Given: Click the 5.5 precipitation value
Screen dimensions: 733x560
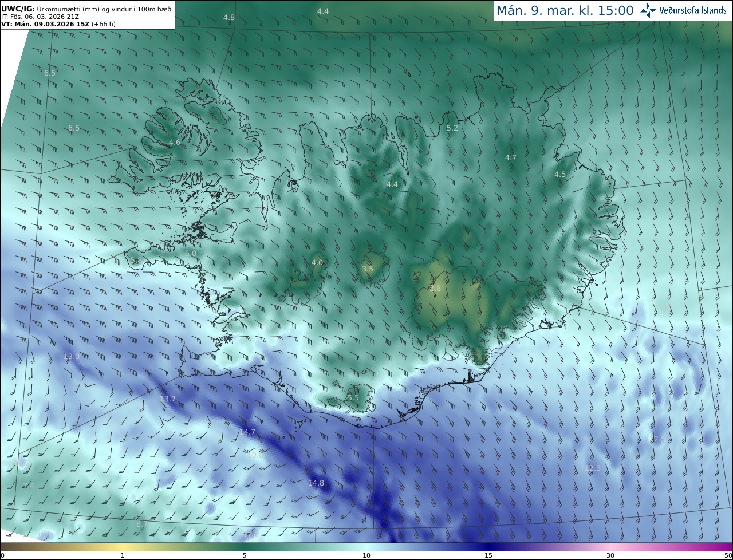Looking at the screenshot, I should click(353, 397).
